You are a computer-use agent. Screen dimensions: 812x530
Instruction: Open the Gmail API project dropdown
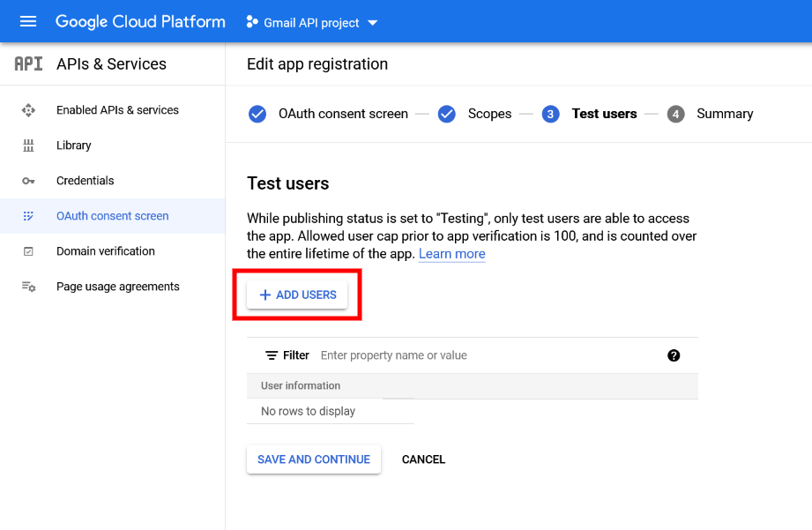311,22
